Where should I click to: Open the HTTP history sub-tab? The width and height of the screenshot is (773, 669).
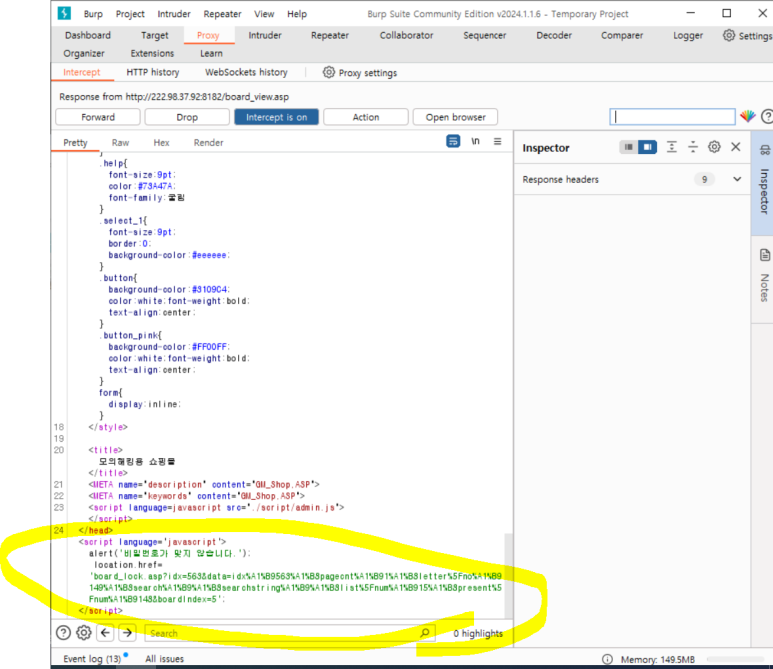pos(153,72)
